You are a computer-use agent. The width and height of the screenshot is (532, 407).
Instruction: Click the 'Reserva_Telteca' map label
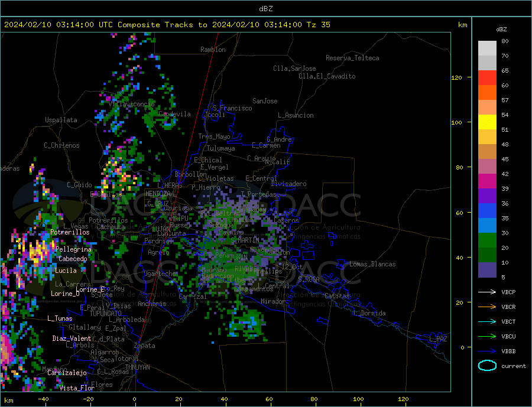(x=352, y=58)
